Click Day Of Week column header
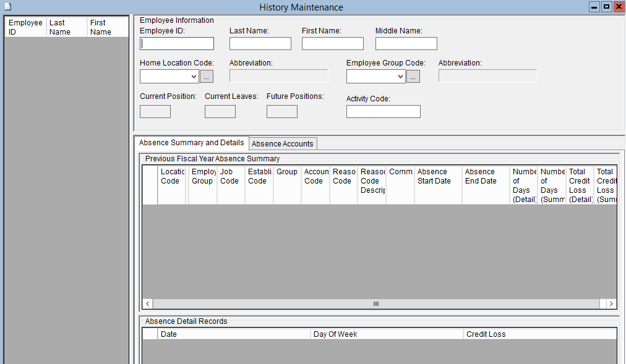This screenshot has height=364, width=626. pos(387,334)
